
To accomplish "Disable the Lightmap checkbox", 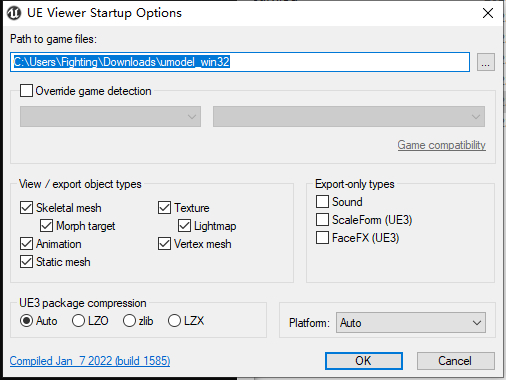I will pyautogui.click(x=184, y=226).
